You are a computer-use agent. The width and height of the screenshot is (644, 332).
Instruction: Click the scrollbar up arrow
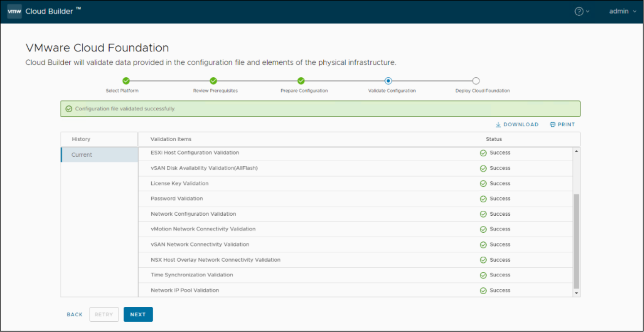point(577,151)
